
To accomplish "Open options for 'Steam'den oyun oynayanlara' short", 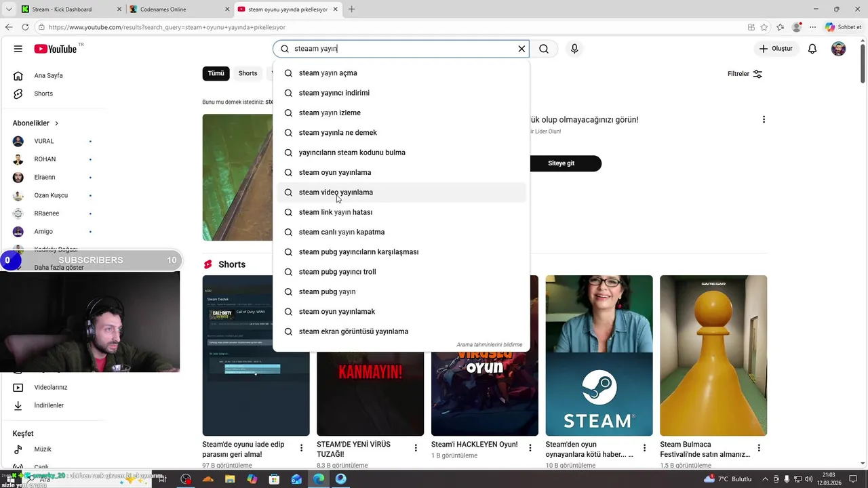I will (645, 448).
